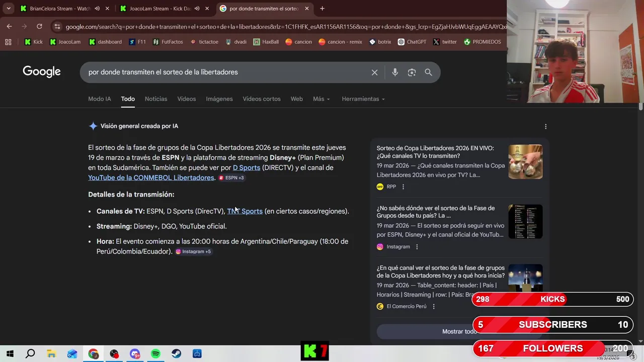Screen dimensions: 644x362
Task: Open HaxBall bookmark
Action: [x=266, y=42]
